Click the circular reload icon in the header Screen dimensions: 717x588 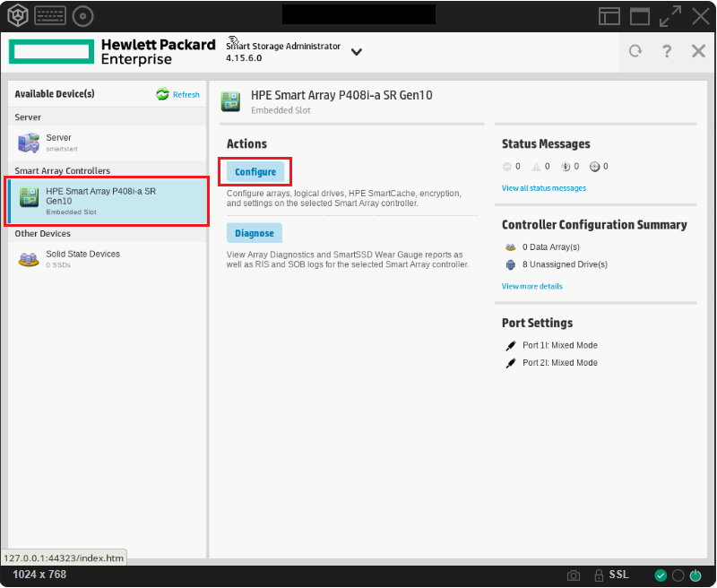635,51
